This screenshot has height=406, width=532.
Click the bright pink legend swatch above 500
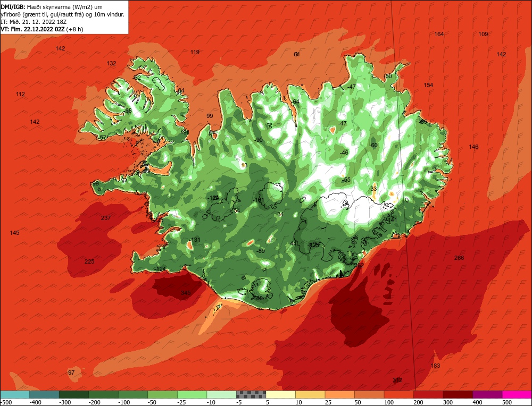(x=517, y=394)
